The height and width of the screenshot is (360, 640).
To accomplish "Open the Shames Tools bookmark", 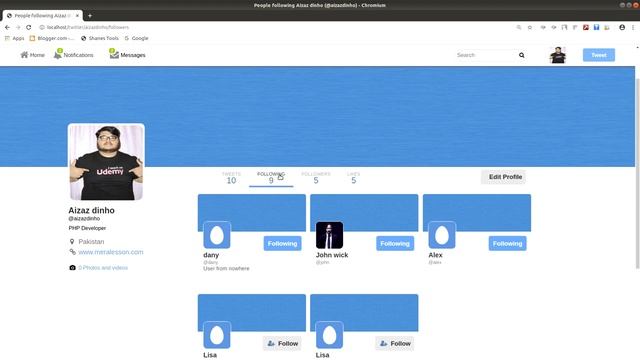I will coord(100,38).
